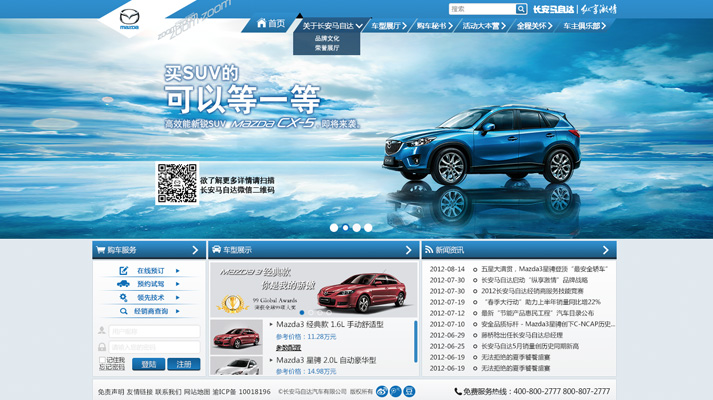The height and width of the screenshot is (400, 713).
Task: Click the edit pencil icon beside 在线预订
Action: [x=123, y=270]
